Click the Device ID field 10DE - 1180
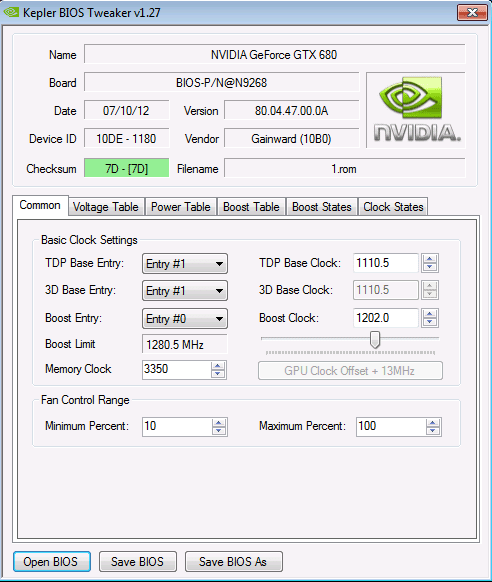Screen dimensions: 492x582 pos(127,138)
